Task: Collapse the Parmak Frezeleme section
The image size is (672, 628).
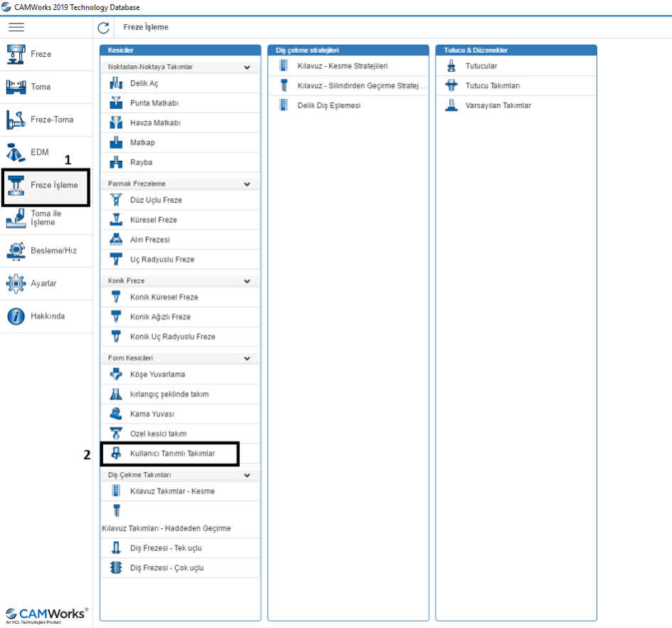Action: (x=247, y=184)
